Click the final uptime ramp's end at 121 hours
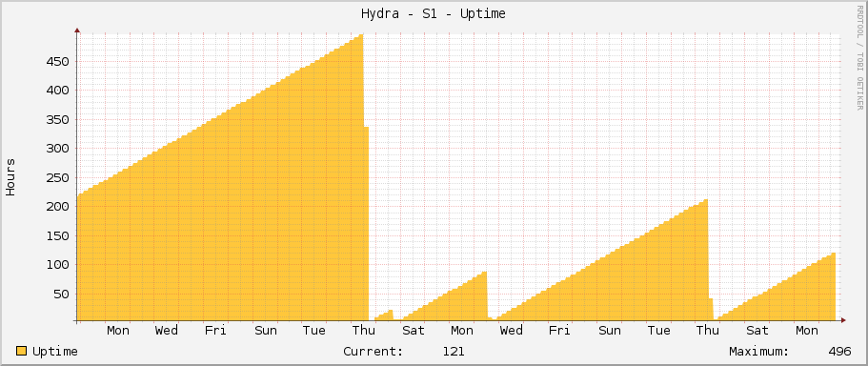 click(x=833, y=254)
